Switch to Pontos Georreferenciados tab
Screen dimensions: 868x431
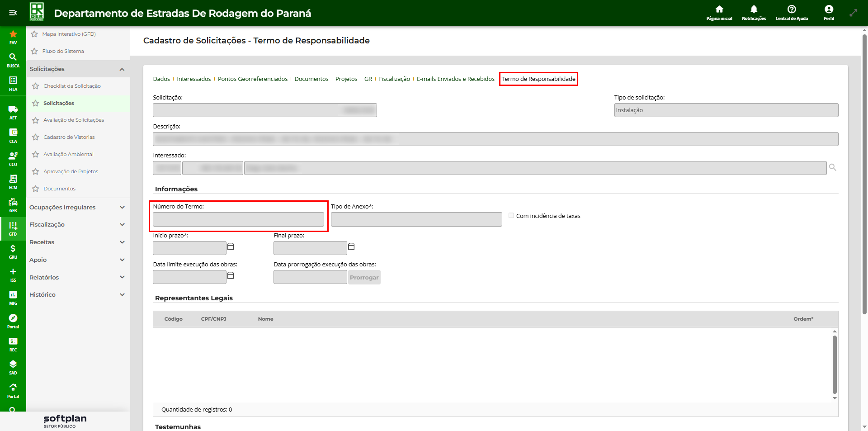click(x=252, y=79)
